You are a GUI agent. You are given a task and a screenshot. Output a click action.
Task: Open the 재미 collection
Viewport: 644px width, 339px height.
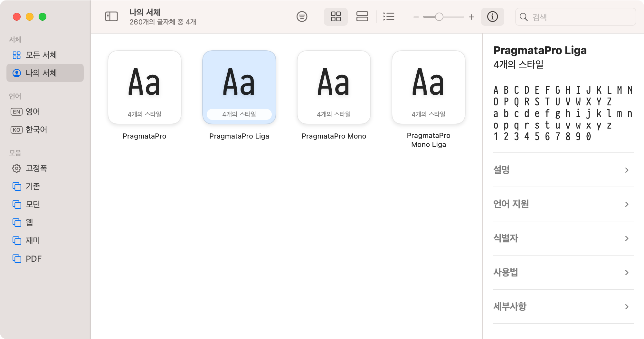pyautogui.click(x=45, y=240)
